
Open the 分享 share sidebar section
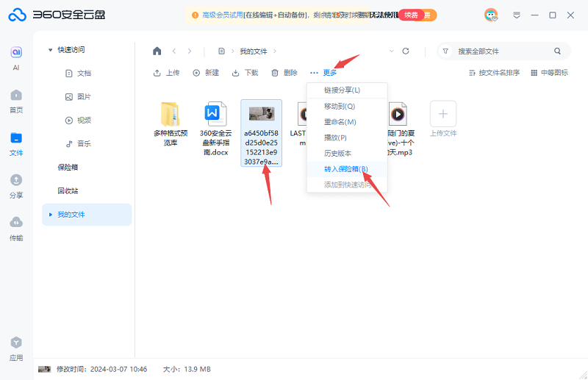click(16, 186)
